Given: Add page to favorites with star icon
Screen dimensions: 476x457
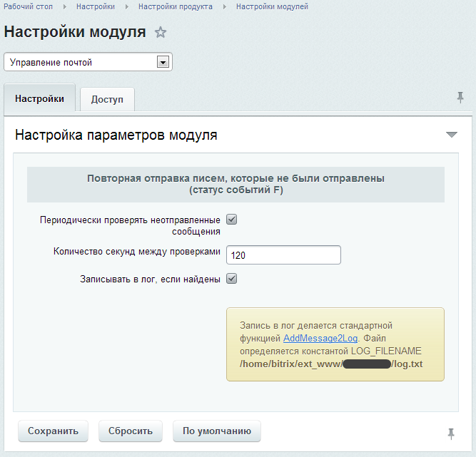Looking at the screenshot, I should point(161,32).
